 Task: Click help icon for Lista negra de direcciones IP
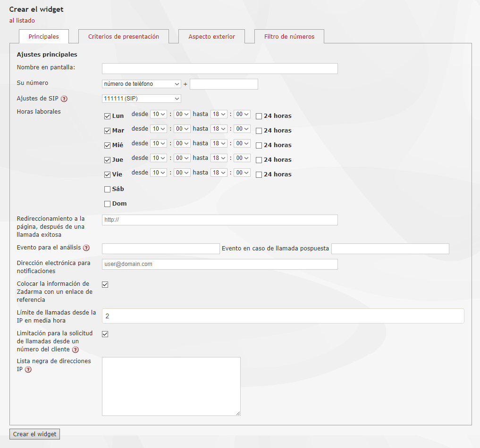(x=28, y=369)
